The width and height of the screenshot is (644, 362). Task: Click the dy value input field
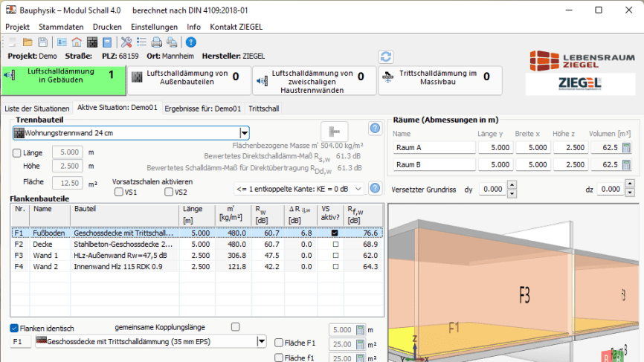point(492,190)
